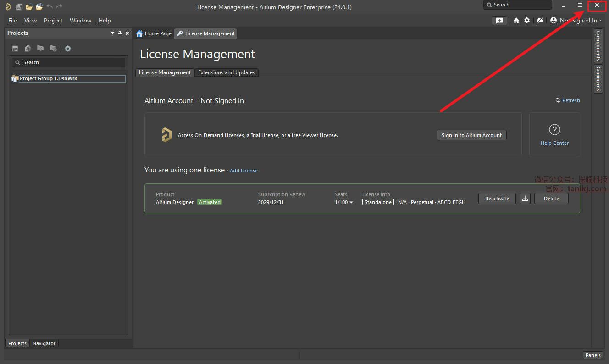Click the green Activated status badge
Screen dimensions: 609x364
coord(210,202)
